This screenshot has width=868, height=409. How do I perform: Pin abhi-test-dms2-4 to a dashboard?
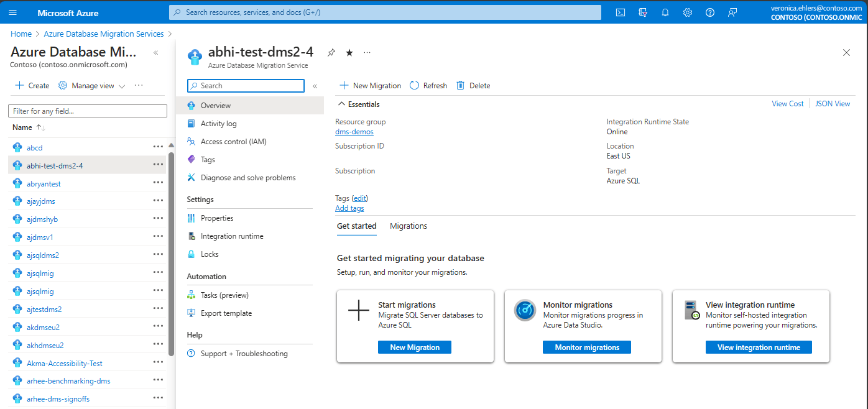[x=331, y=52]
